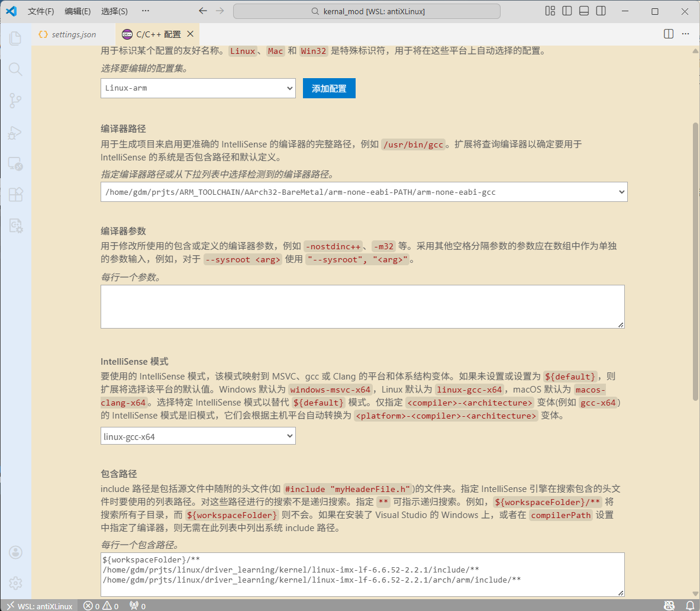The height and width of the screenshot is (611, 700).
Task: Open the Extensions view
Action: tap(15, 194)
